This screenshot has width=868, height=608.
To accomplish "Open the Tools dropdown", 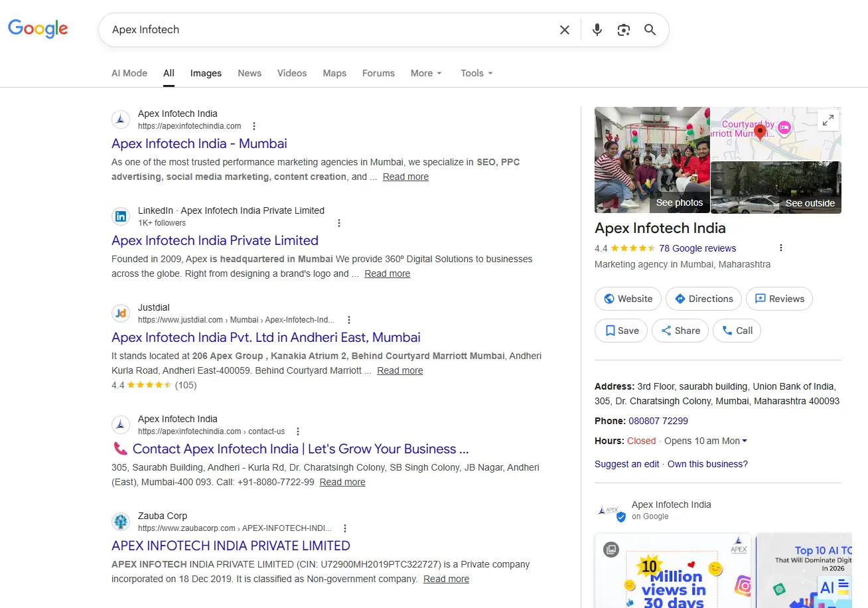I will click(x=476, y=73).
